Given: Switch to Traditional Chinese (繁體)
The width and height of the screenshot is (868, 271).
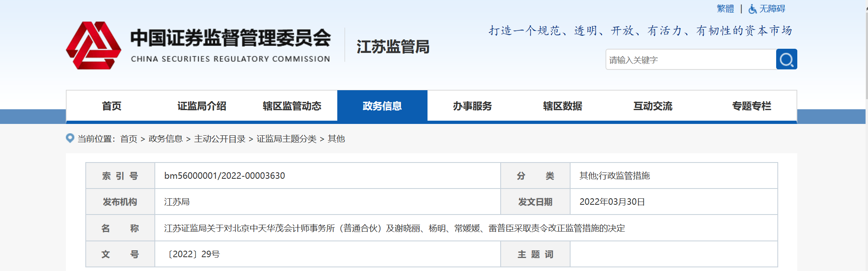Looking at the screenshot, I should (725, 9).
